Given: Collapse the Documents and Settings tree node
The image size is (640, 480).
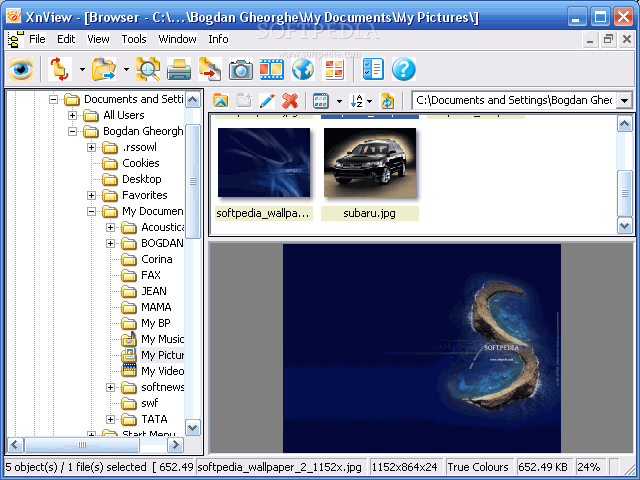Looking at the screenshot, I should 53,99.
